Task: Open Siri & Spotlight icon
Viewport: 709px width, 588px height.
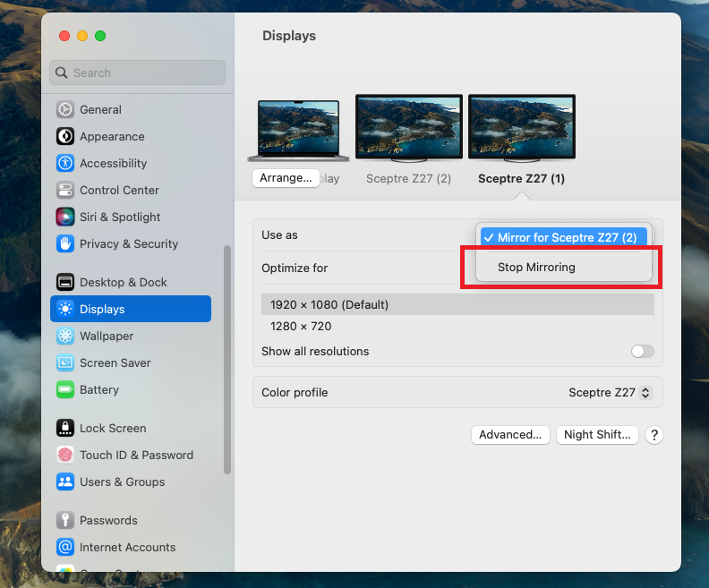Action: (x=65, y=217)
